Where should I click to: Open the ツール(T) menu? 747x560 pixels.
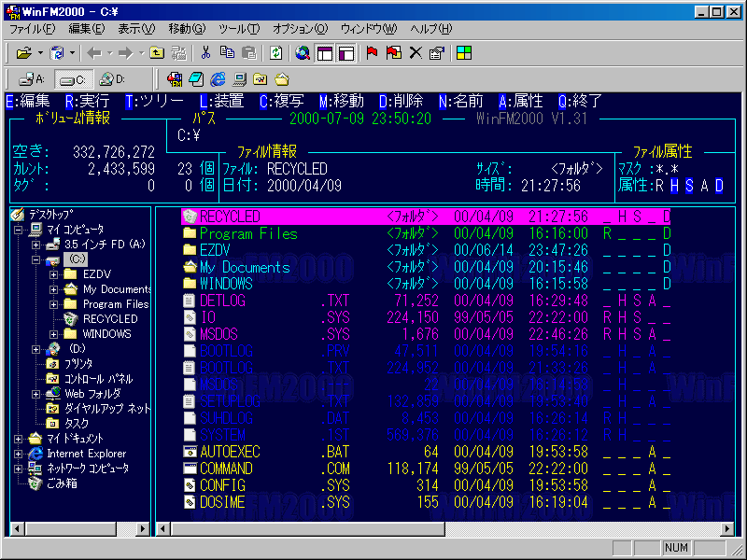[239, 29]
